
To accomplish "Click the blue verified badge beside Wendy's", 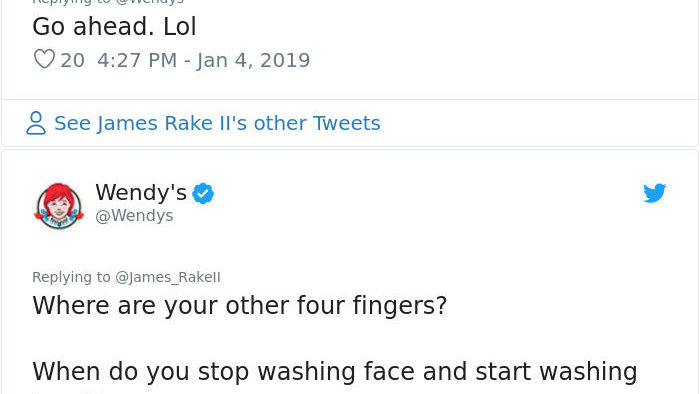I will (203, 193).
